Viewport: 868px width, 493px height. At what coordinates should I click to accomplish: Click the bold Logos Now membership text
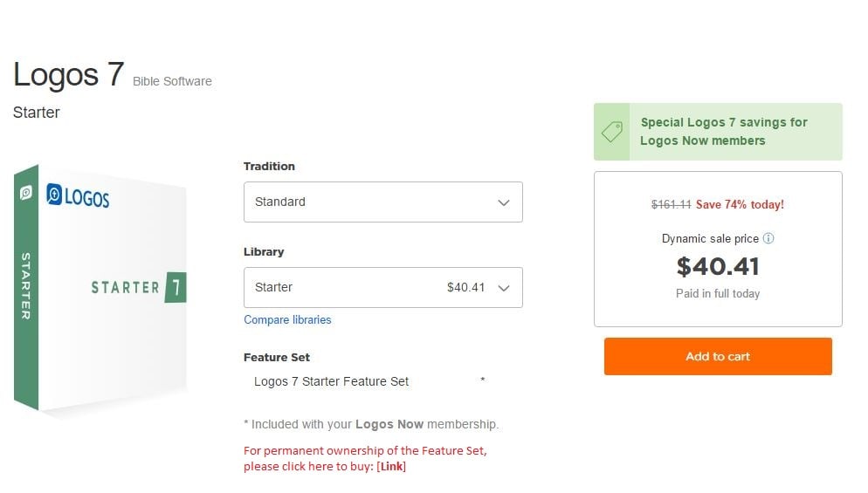389,425
